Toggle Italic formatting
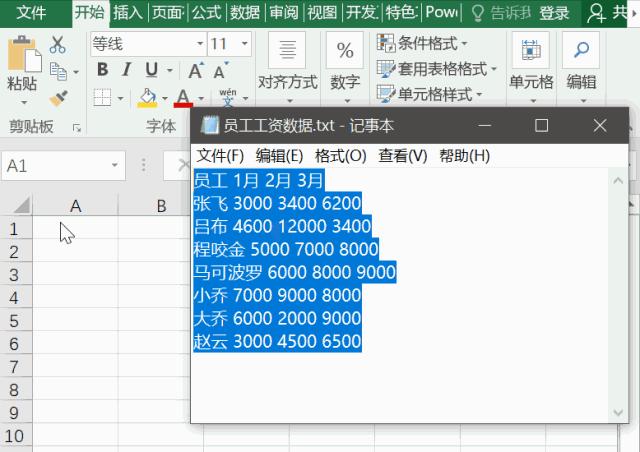640x452 pixels. tap(127, 70)
